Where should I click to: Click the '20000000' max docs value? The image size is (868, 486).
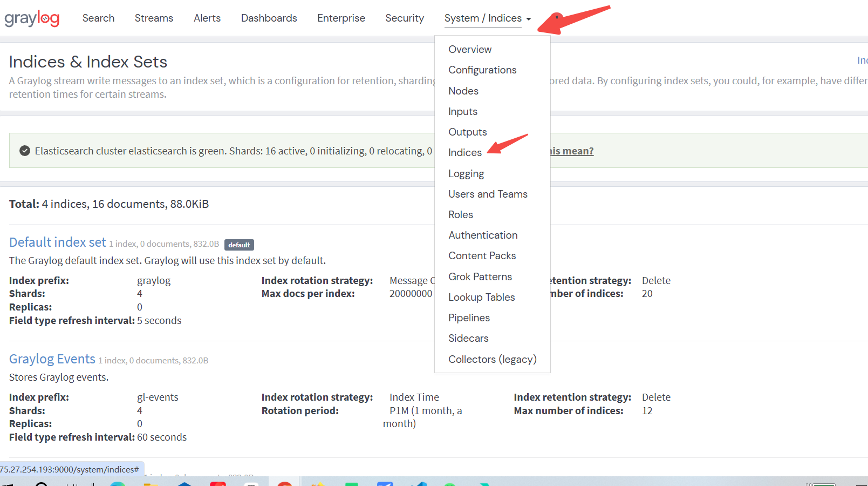(x=411, y=293)
